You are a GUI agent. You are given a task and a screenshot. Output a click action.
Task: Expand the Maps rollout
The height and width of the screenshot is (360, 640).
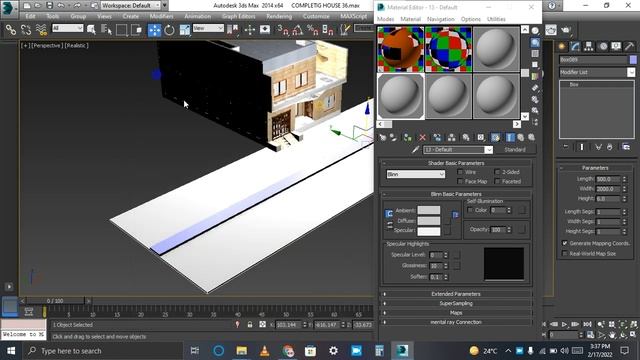click(x=456, y=313)
